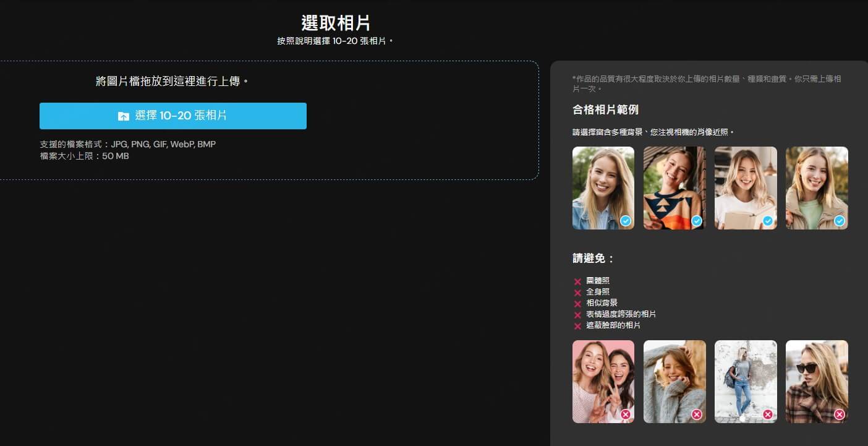
Task: Click the red X beside 遮蔽臉部的相片
Action: (x=577, y=326)
